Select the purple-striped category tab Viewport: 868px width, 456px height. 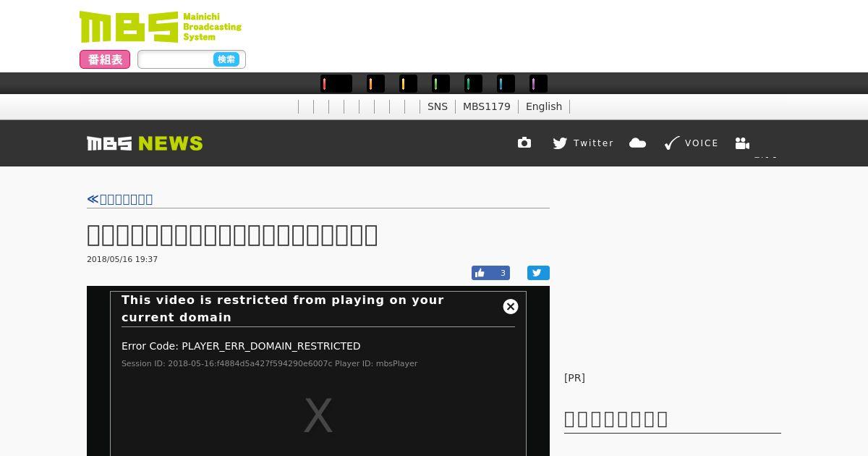pos(538,84)
